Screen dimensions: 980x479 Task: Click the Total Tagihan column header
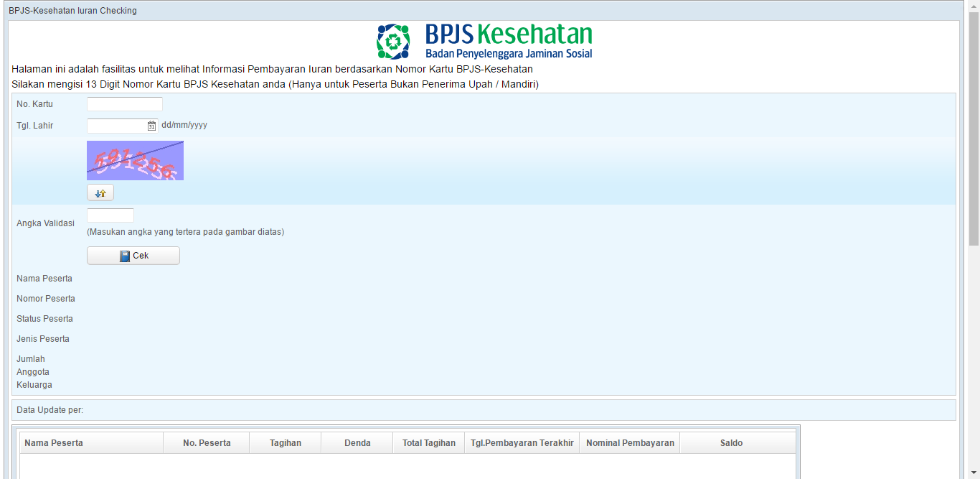click(x=429, y=443)
